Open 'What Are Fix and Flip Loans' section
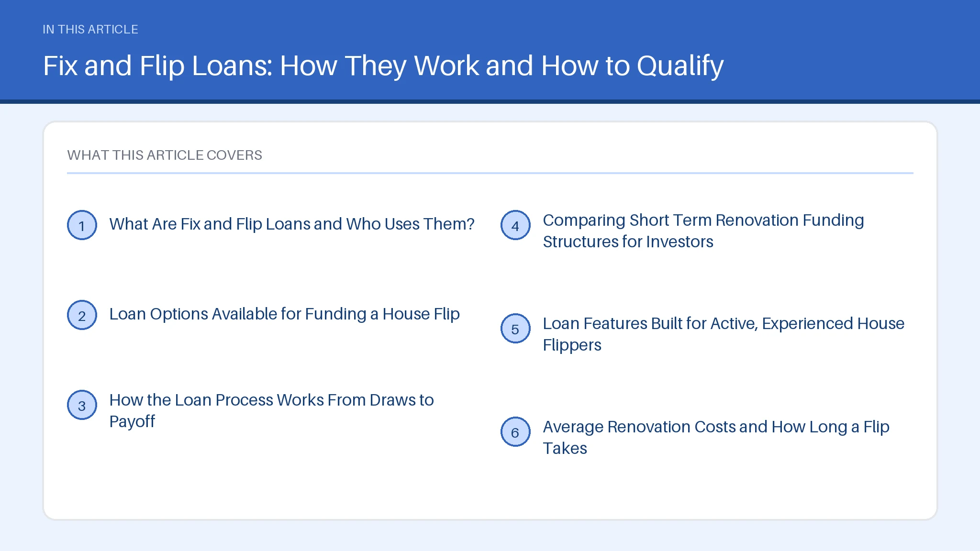This screenshot has height=551, width=980. pos(291,224)
